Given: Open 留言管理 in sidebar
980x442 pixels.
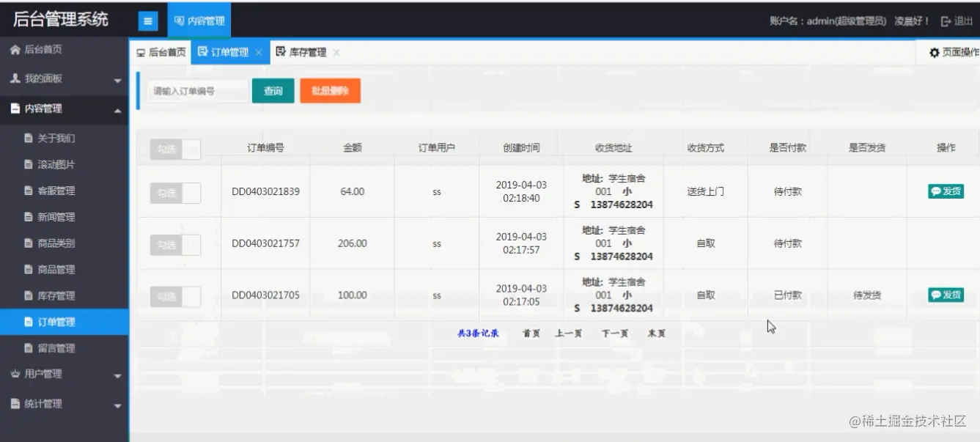Looking at the screenshot, I should point(65,348).
